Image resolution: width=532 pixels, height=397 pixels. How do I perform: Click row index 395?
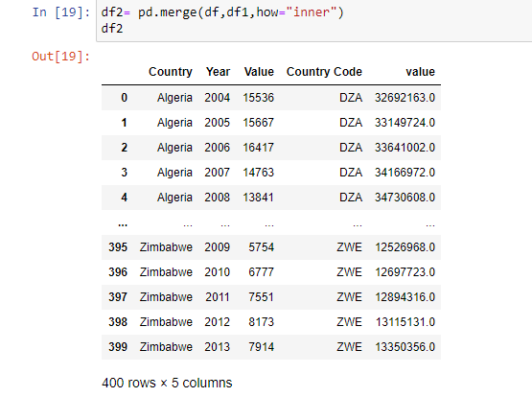coord(118,247)
